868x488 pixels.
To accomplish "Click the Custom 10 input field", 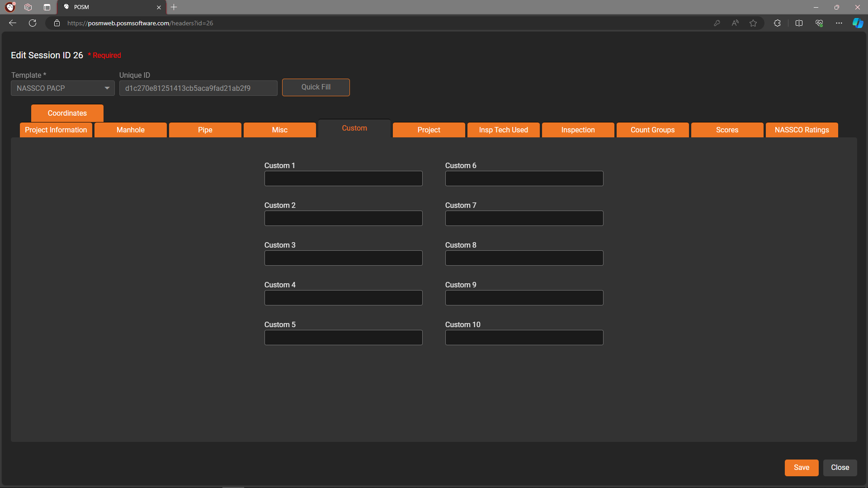I will pos(524,338).
